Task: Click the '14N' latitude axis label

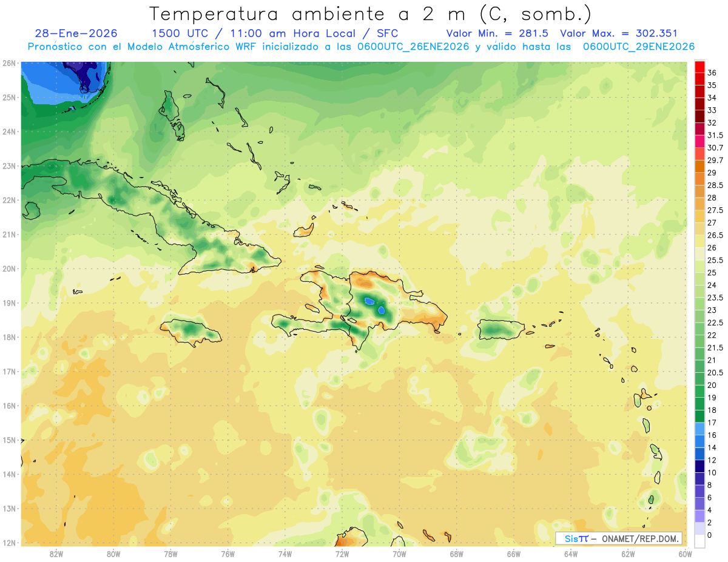Action: 9,474
